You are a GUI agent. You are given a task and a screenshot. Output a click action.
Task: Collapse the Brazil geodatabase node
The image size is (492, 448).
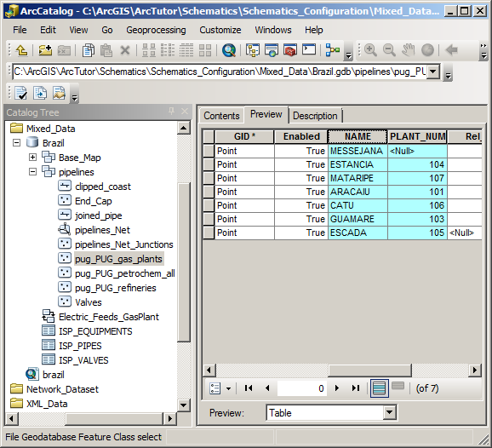(17, 143)
